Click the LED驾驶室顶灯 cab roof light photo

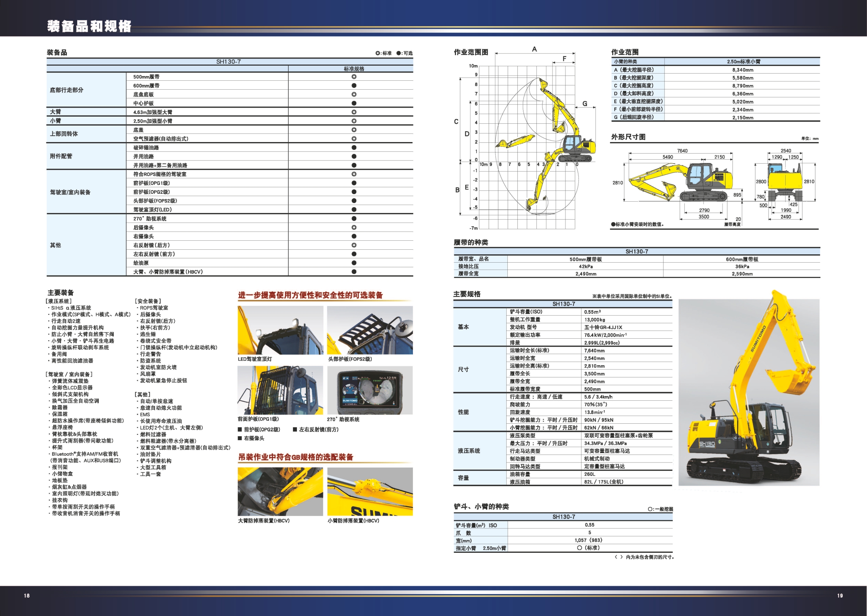280,330
